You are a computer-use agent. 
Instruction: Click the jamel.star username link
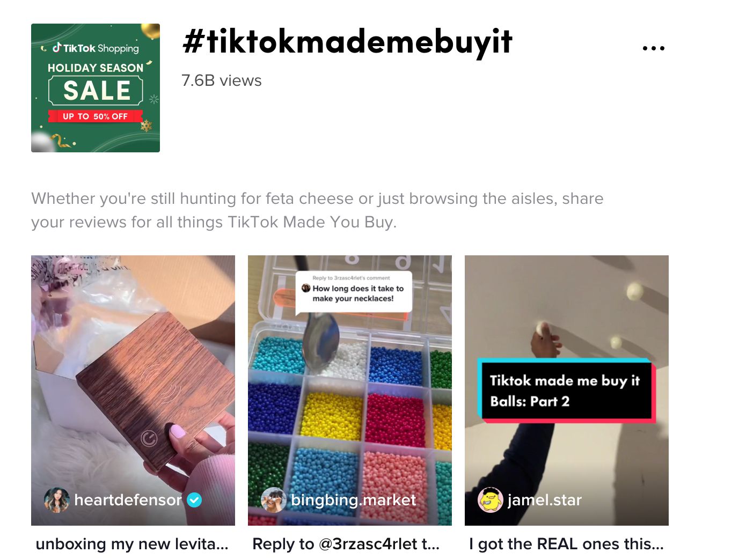tap(544, 500)
